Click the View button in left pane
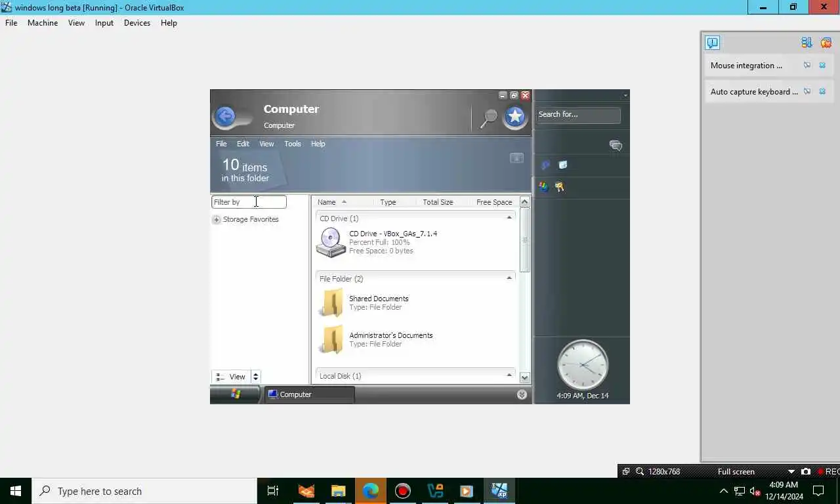 click(232, 377)
